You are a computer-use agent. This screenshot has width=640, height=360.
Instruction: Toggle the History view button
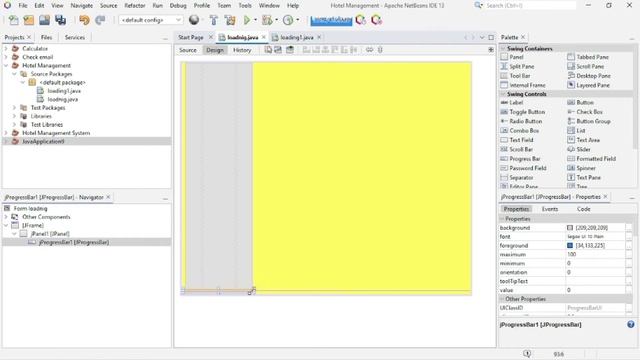click(242, 50)
